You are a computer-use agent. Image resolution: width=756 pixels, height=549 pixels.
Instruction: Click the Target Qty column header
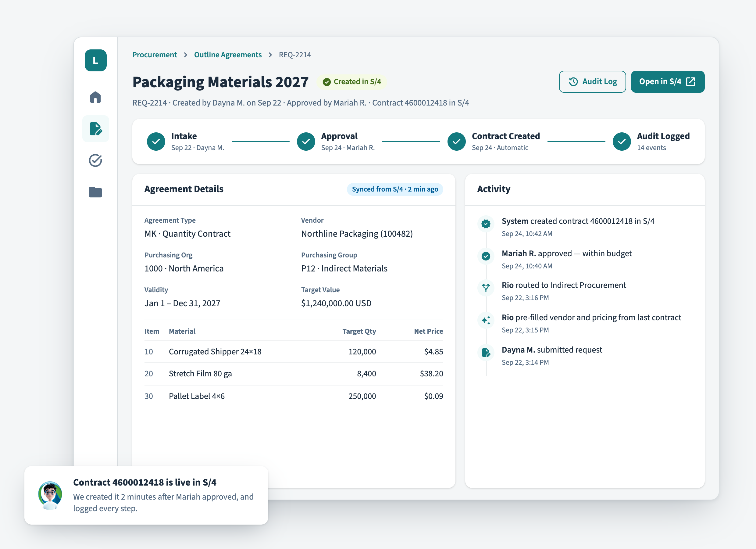pyautogui.click(x=359, y=331)
